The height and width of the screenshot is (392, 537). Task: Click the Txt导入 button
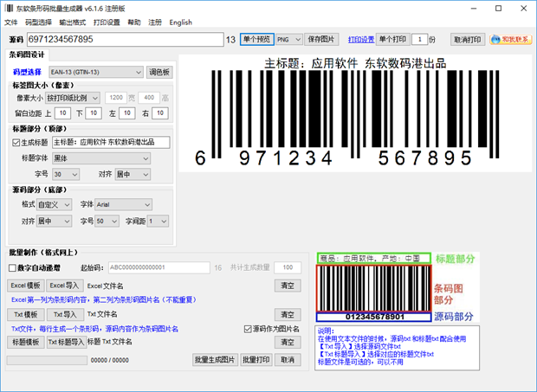click(65, 314)
